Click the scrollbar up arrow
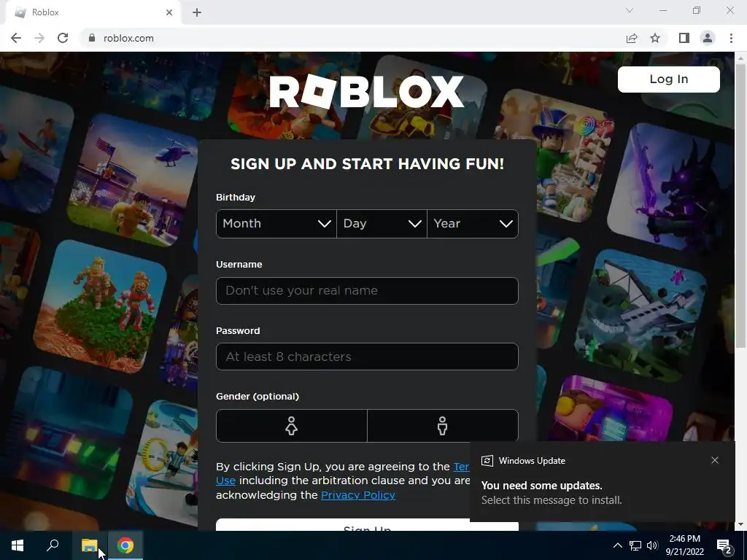The image size is (747, 560). [740, 58]
